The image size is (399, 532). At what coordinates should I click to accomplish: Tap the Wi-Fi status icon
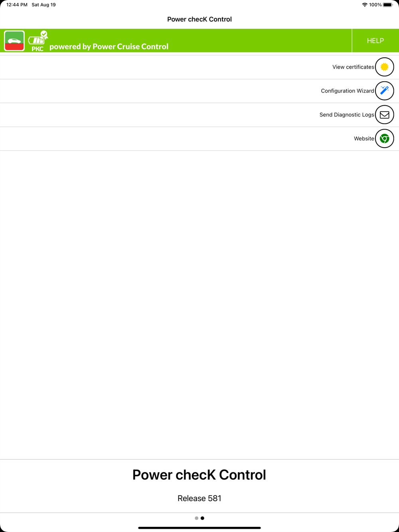pos(365,5)
